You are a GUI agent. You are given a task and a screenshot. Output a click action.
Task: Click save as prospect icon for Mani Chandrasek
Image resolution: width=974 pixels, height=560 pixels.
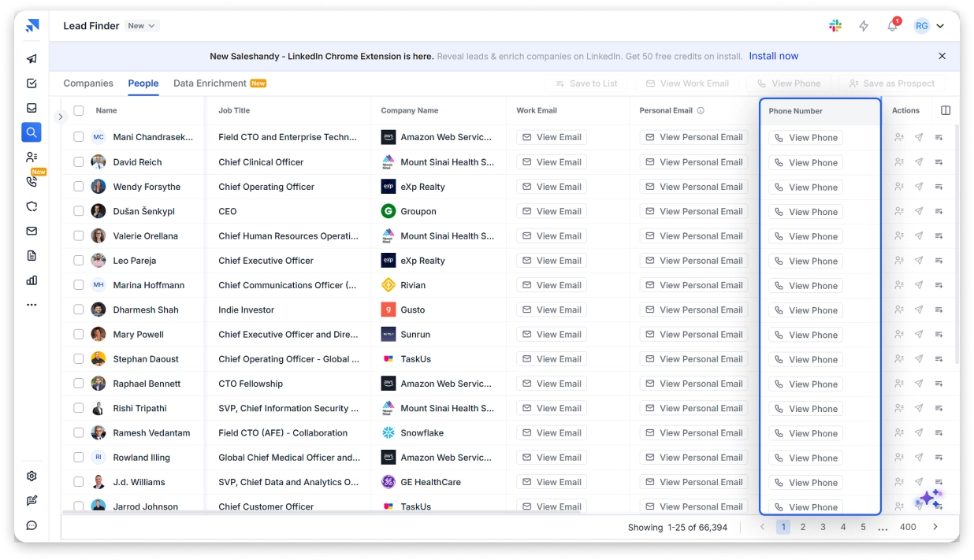pyautogui.click(x=899, y=137)
